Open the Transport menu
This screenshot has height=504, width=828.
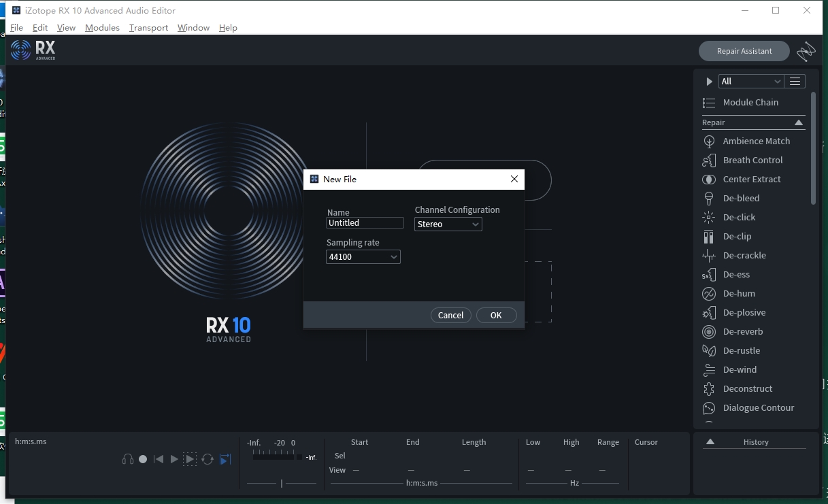click(x=148, y=28)
